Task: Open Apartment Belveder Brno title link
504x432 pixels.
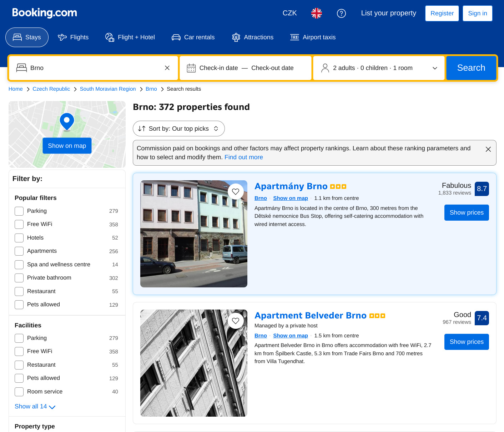Action: pos(311,316)
